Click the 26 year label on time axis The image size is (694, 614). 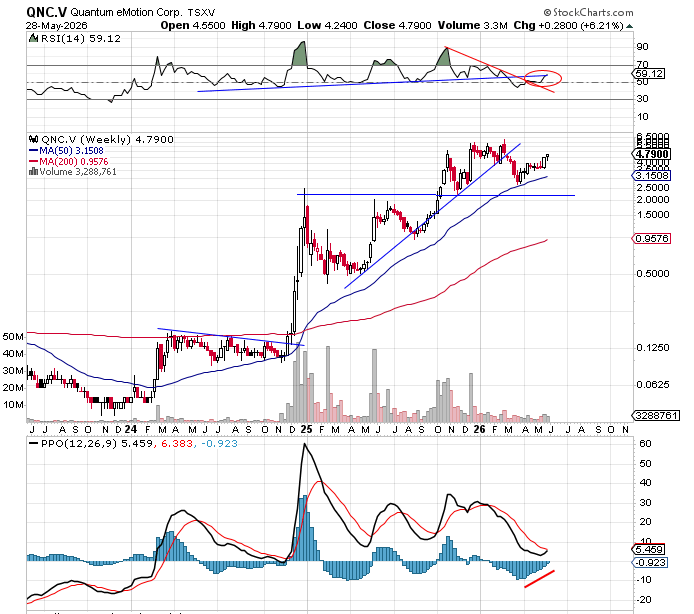(479, 429)
